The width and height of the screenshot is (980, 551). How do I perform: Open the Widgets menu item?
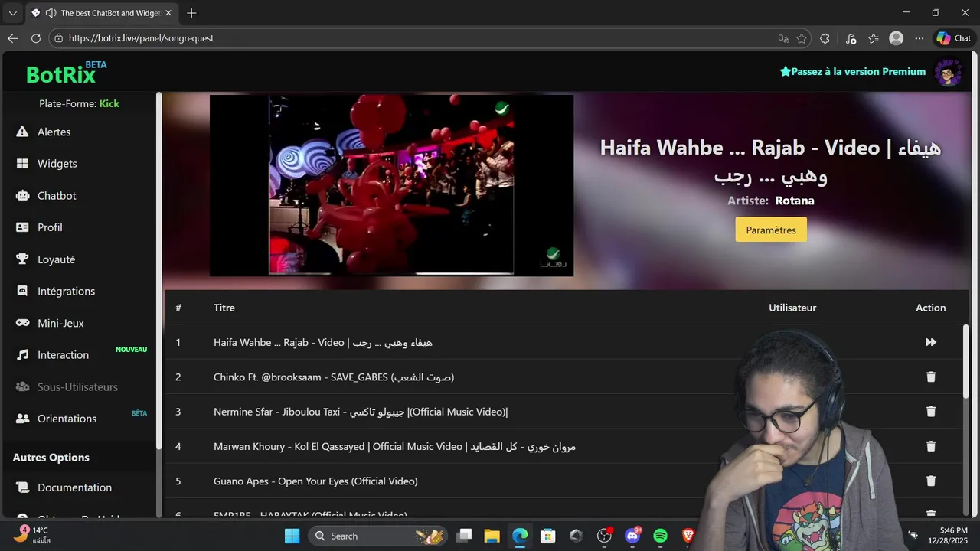(x=57, y=164)
